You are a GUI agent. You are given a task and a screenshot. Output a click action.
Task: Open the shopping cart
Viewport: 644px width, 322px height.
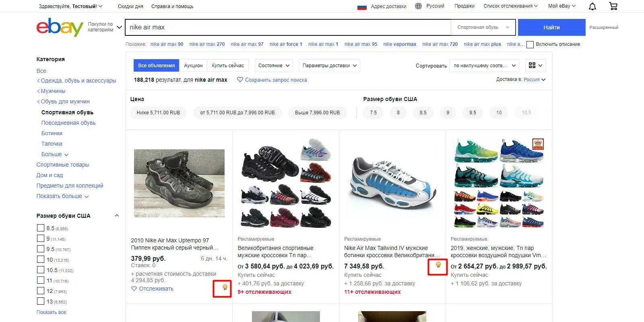613,6
